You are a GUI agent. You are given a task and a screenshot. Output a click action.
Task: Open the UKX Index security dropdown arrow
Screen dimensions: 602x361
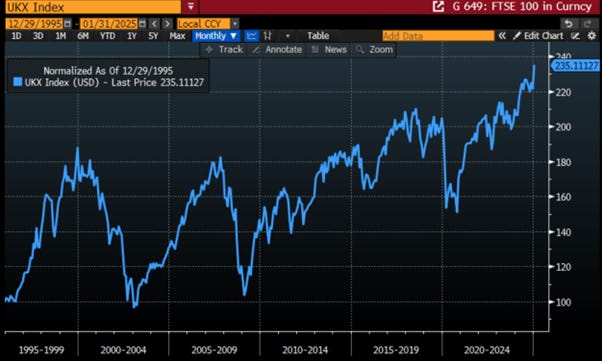pyautogui.click(x=190, y=7)
